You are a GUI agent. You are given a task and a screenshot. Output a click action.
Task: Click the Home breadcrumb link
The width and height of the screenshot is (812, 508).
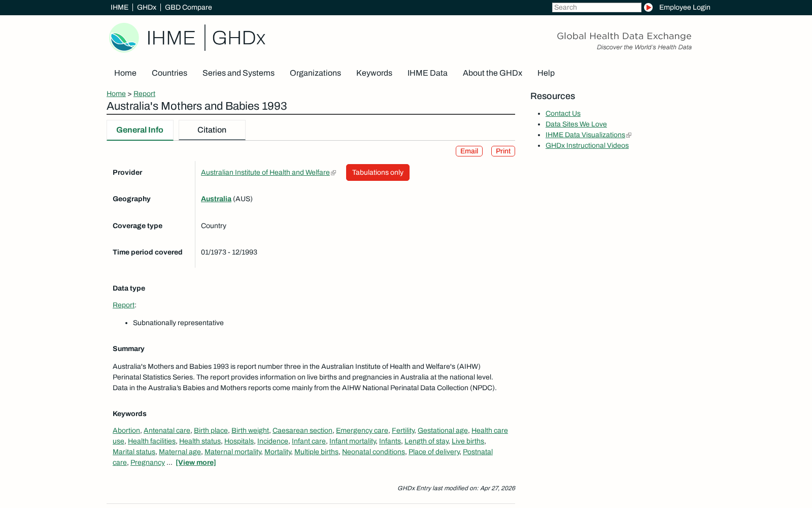(x=116, y=93)
